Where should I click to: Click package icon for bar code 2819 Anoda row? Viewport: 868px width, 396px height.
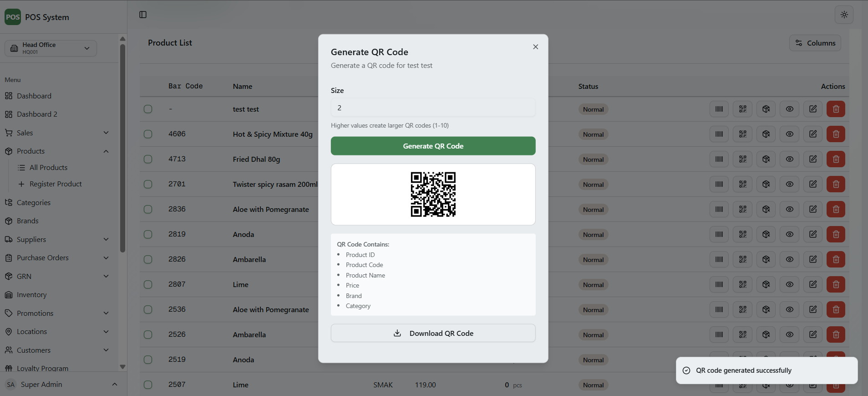pos(766,234)
